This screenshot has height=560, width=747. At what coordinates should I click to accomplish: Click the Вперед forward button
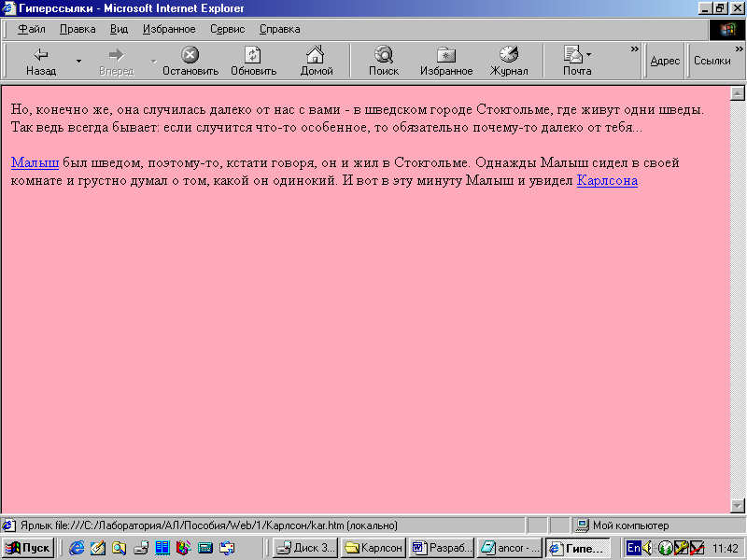pos(116,61)
